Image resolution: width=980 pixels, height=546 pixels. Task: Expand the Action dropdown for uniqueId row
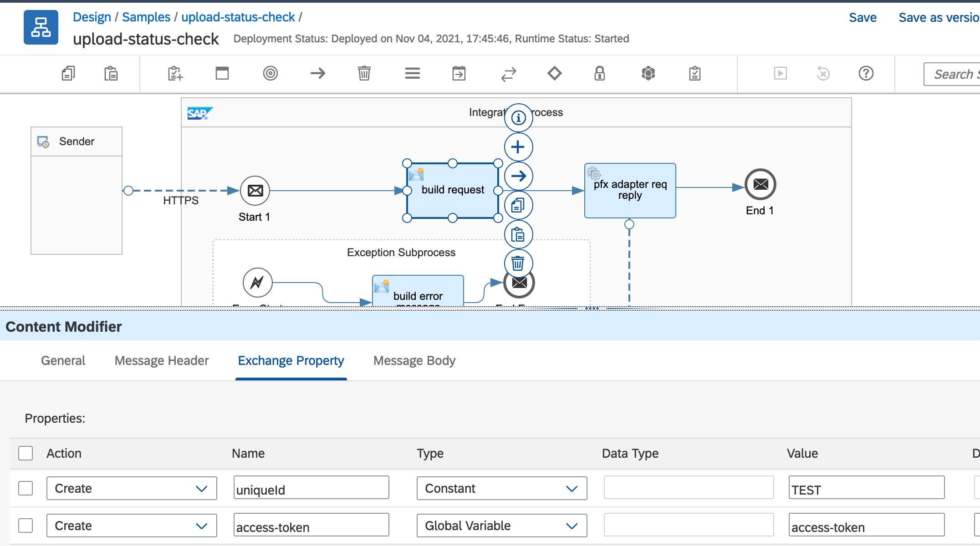point(132,488)
